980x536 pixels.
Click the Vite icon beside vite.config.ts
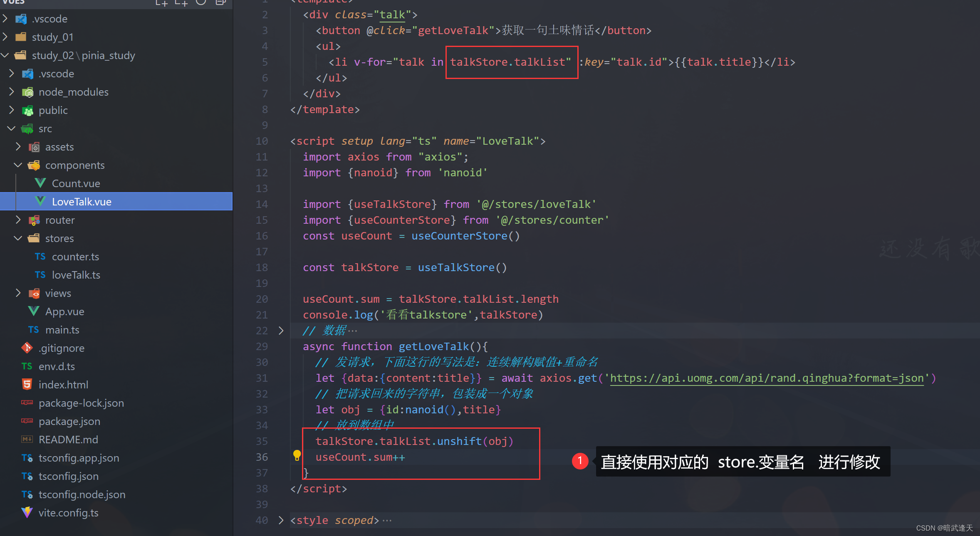(x=27, y=513)
